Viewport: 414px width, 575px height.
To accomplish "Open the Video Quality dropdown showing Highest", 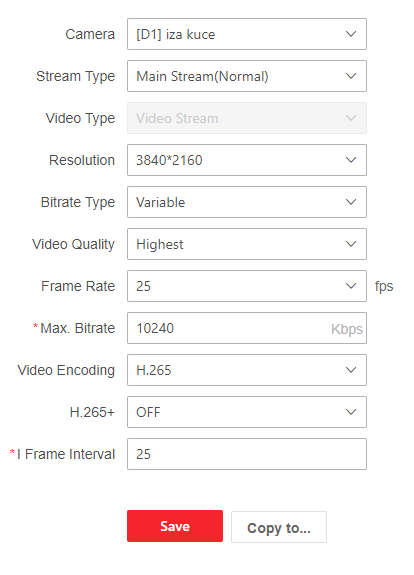I will click(247, 244).
